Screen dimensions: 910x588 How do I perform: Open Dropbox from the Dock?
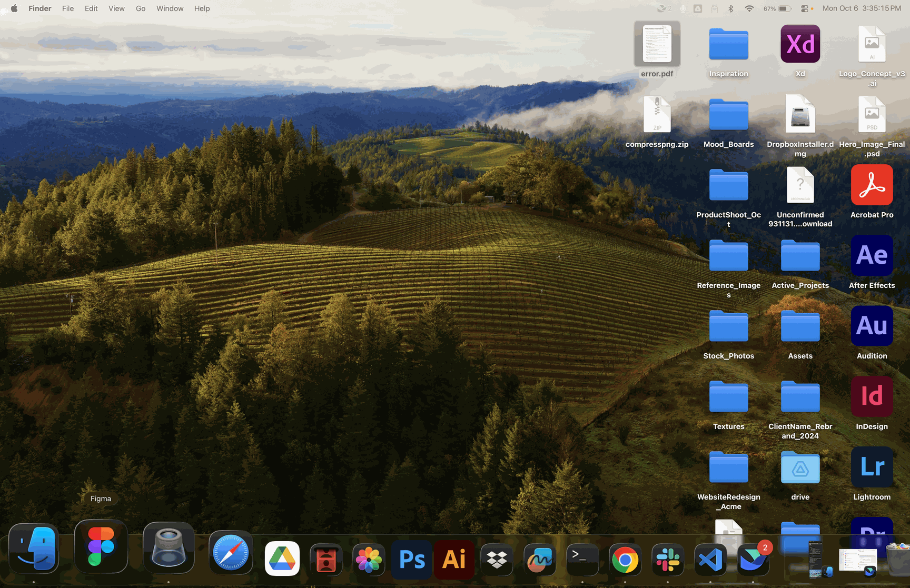[x=497, y=559]
